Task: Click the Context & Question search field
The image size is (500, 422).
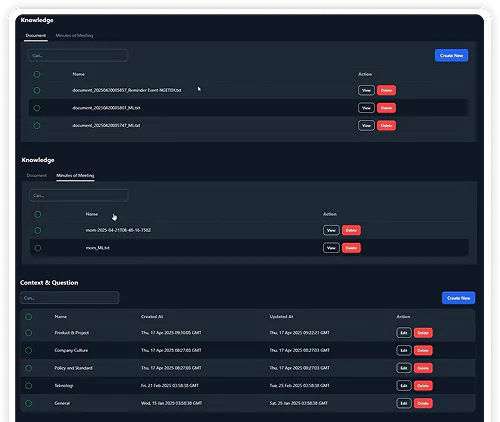Action: (x=69, y=298)
